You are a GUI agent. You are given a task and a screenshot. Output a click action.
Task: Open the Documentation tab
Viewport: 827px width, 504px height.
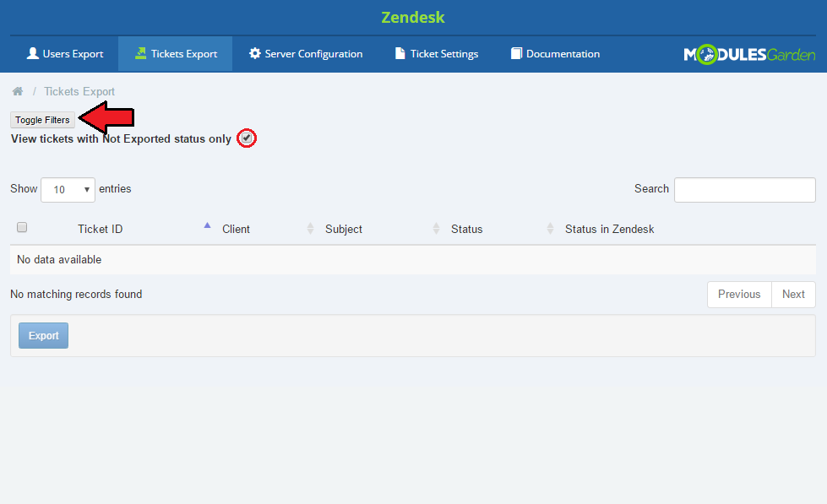tap(555, 54)
